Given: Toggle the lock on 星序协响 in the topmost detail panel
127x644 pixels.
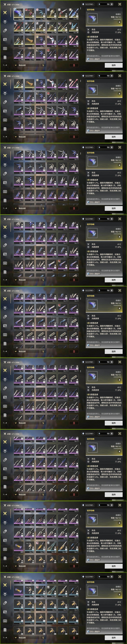Looking at the screenshot, I should [x=119, y=22].
